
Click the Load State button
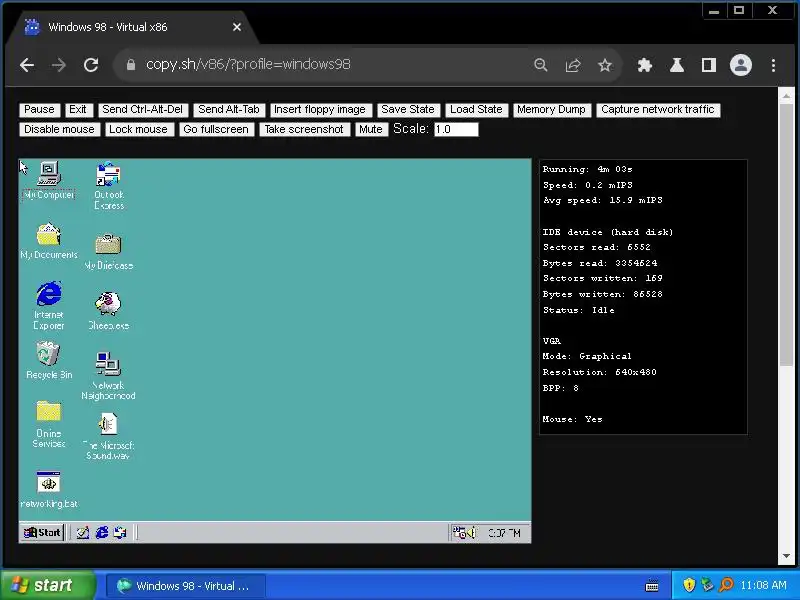tap(476, 110)
